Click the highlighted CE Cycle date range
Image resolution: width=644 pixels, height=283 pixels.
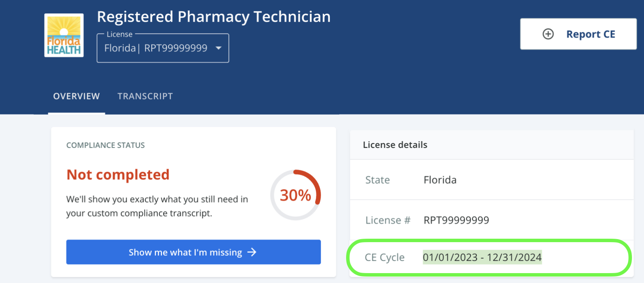[x=482, y=258]
